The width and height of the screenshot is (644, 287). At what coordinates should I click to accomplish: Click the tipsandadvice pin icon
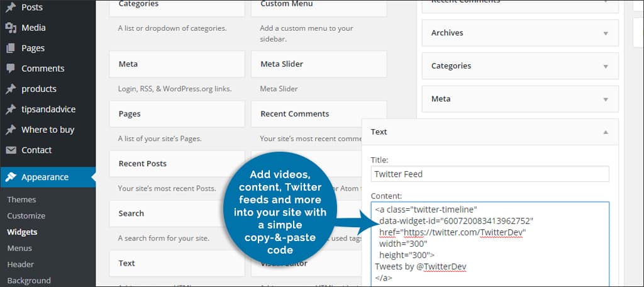(11, 110)
